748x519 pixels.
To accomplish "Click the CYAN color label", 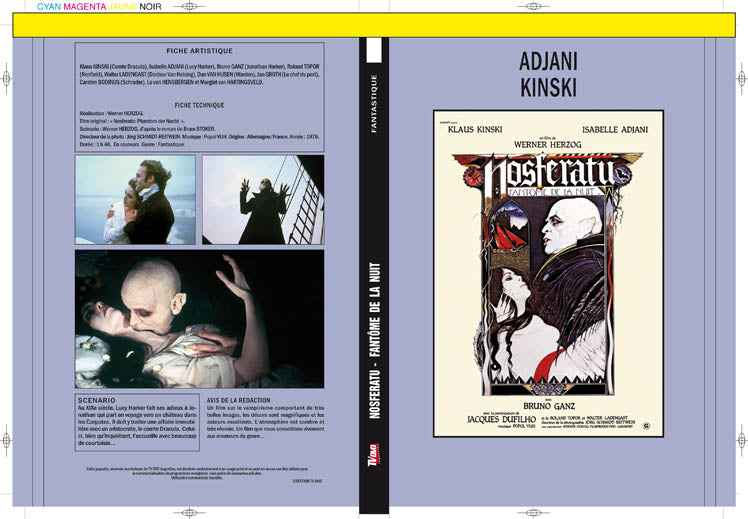I will 49,7.
